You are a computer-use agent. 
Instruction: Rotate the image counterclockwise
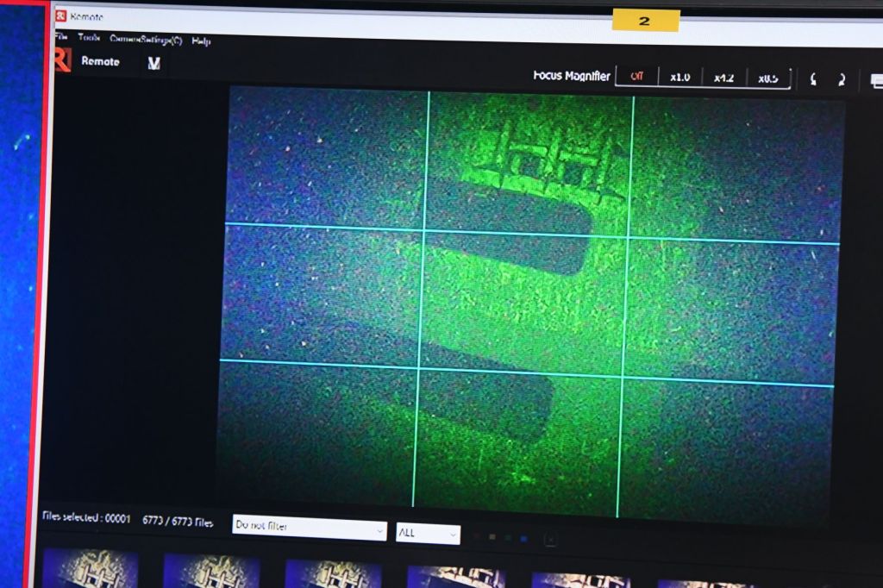[813, 79]
